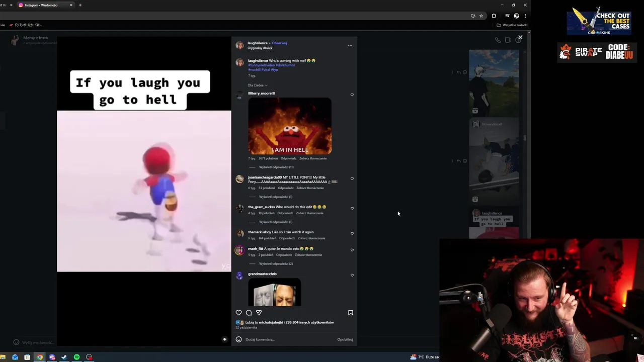The width and height of the screenshot is (644, 362).
Task: Translate maeh_fitt's comment
Action: (x=308, y=255)
